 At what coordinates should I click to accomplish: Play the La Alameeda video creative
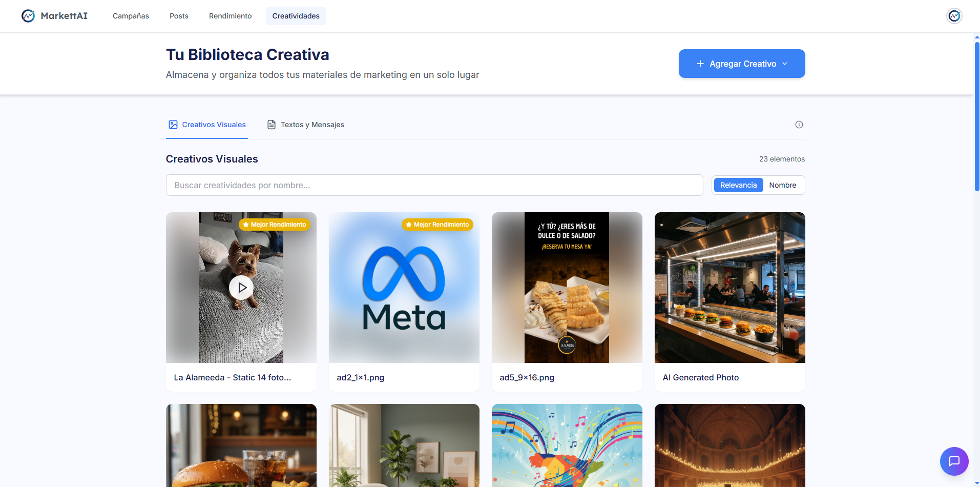pyautogui.click(x=241, y=288)
